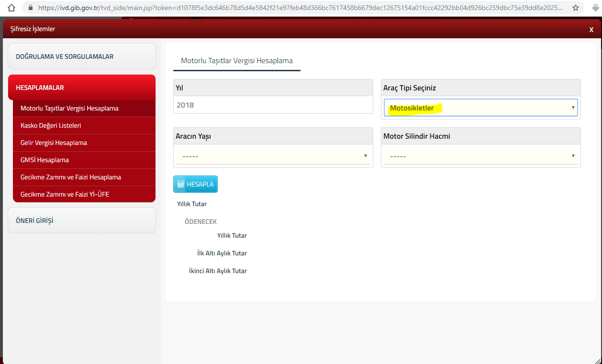The image size is (602, 364).
Task: Select GMSİ Hesaplama in the sidebar
Action: pyautogui.click(x=45, y=160)
